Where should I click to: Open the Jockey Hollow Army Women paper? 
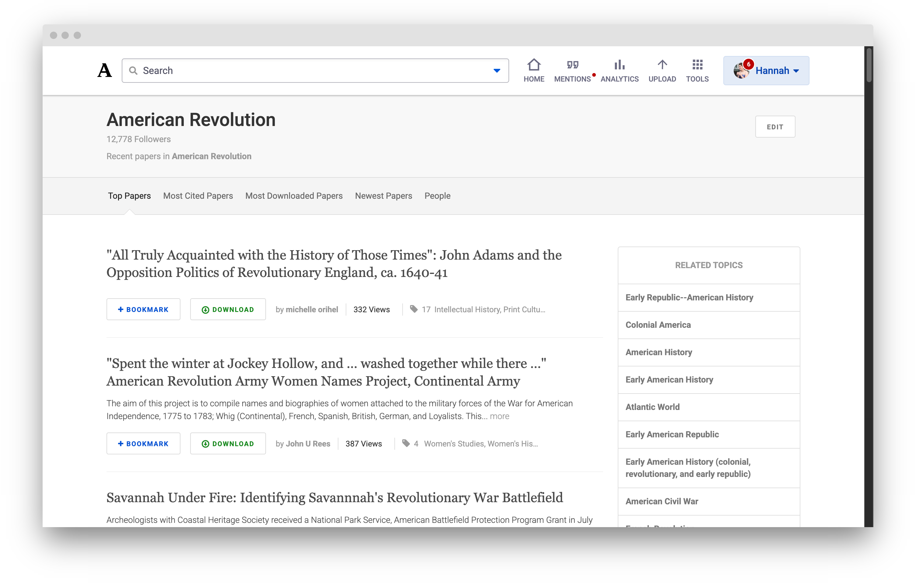pyautogui.click(x=326, y=372)
